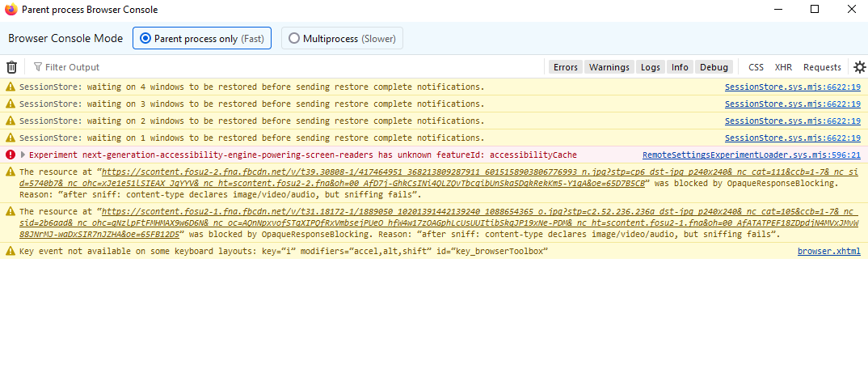Toggle the XHR filter

coord(783,67)
